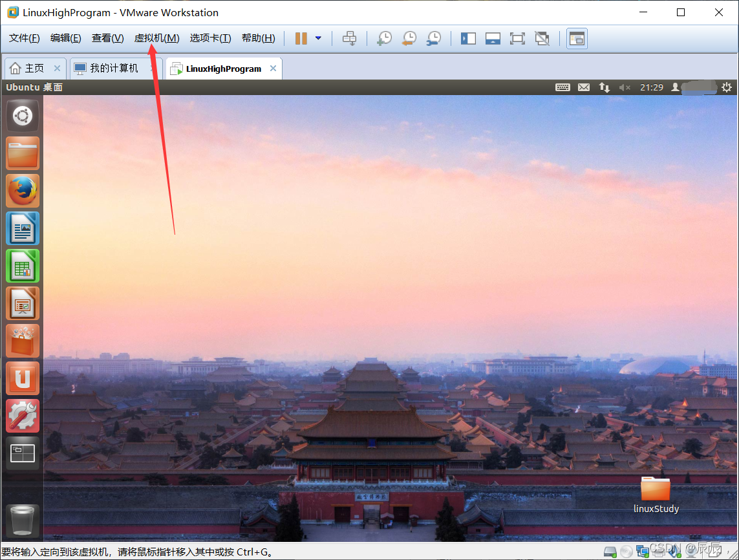Open power options dropdown arrow

click(x=319, y=38)
